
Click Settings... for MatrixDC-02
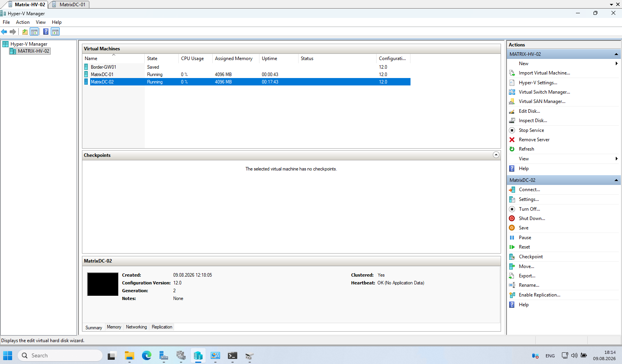529,199
